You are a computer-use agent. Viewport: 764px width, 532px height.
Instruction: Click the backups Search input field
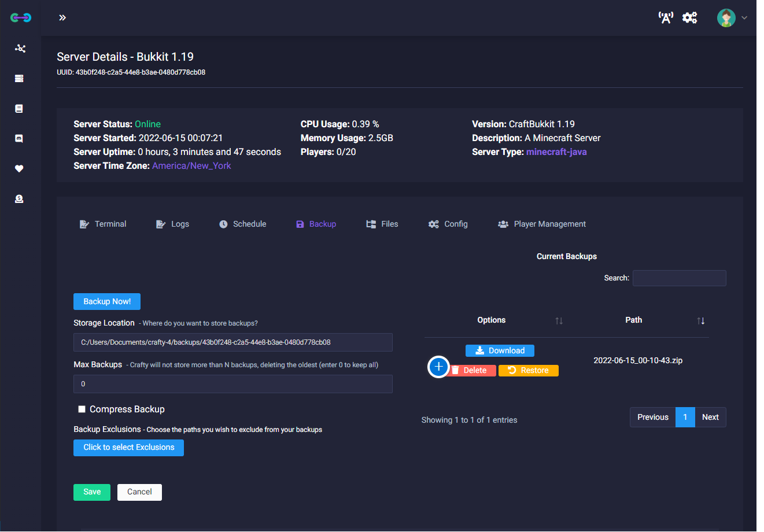coord(679,278)
